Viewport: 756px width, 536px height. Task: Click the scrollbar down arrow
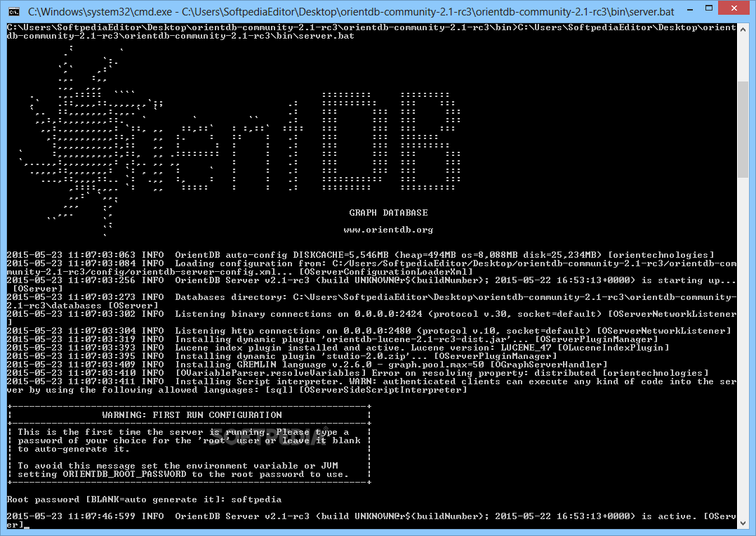743,523
